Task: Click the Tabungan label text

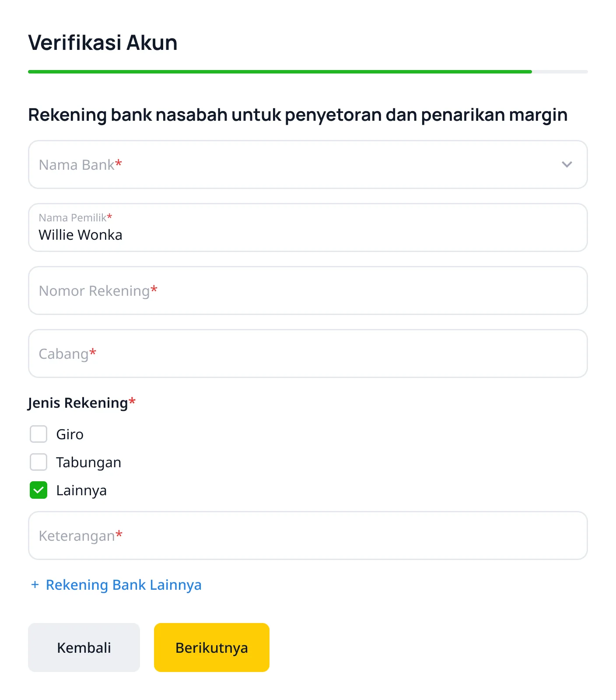Action: click(x=88, y=462)
